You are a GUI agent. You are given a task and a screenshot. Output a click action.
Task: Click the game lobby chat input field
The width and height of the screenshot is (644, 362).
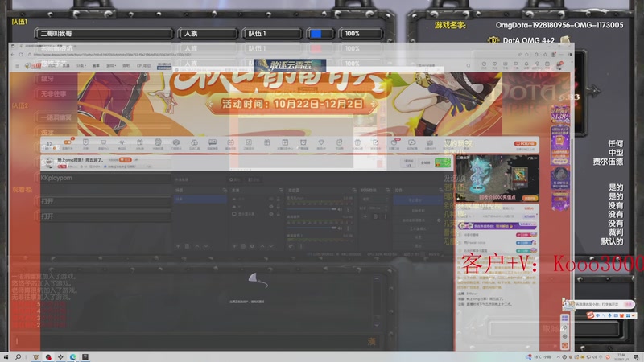pyautogui.click(x=193, y=341)
